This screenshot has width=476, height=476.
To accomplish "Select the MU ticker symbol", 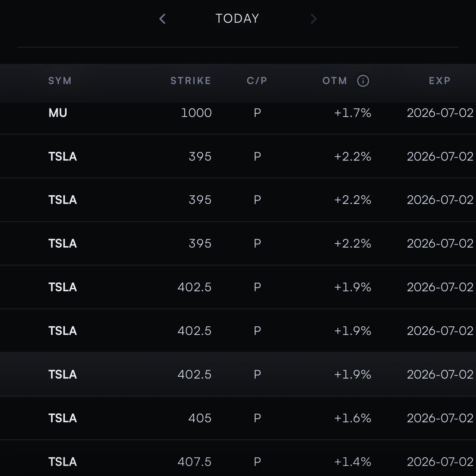I will pyautogui.click(x=58, y=113).
